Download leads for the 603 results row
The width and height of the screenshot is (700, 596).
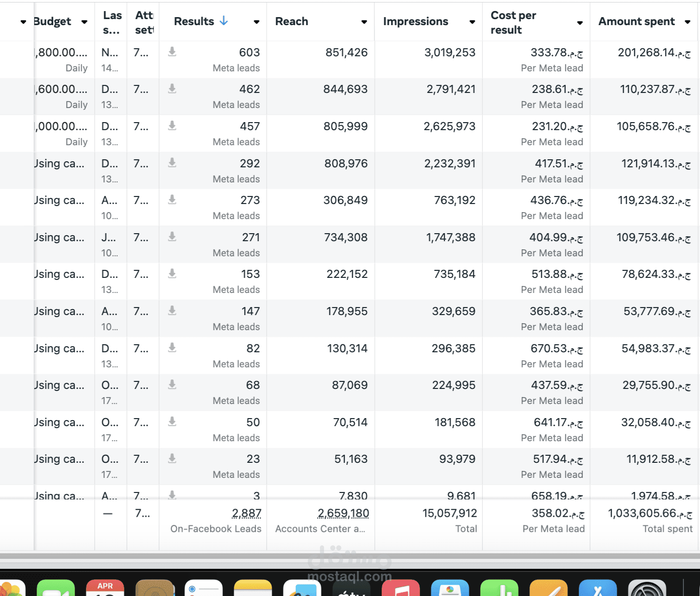[172, 52]
